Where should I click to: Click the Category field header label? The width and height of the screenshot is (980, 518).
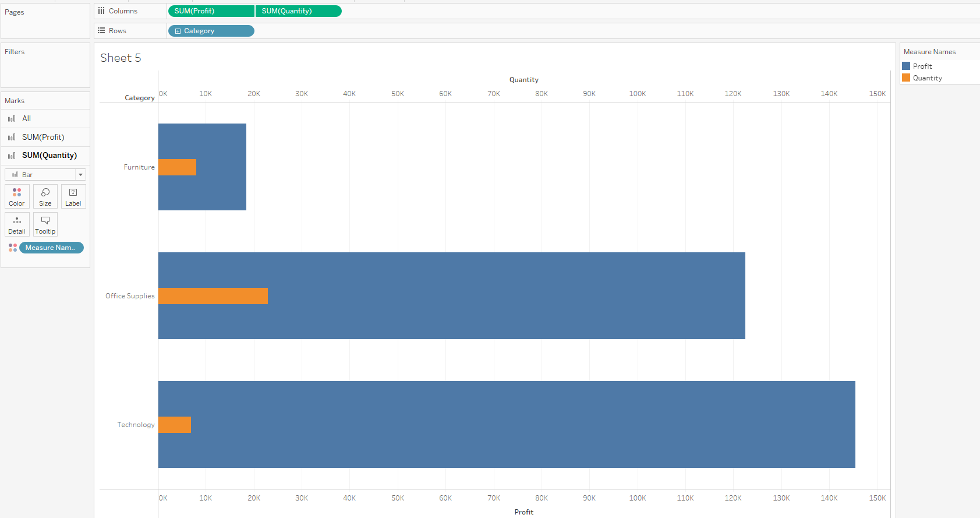click(x=140, y=98)
